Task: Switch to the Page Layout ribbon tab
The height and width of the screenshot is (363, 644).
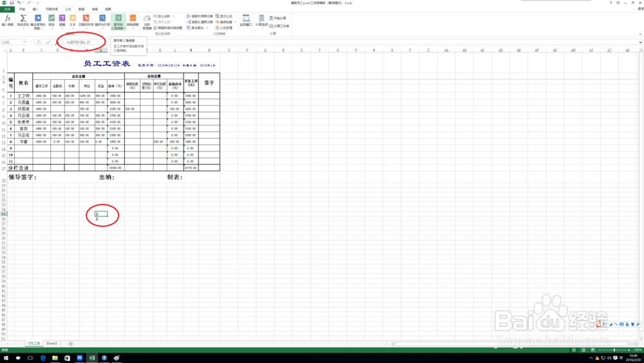Action: (x=52, y=9)
